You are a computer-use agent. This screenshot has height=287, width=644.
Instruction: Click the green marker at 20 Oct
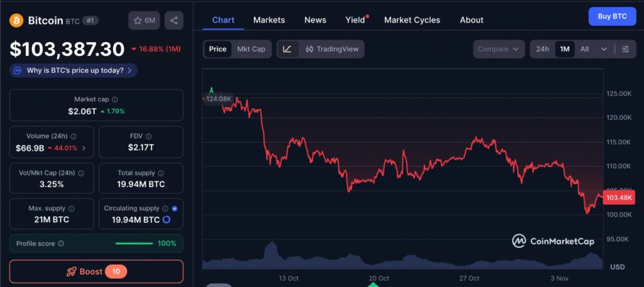(373, 284)
